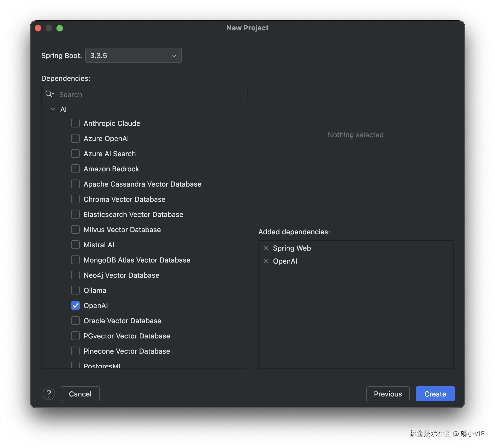Viewport: 495px width, 448px height.
Task: Select Amazon Bedrock in the list
Action: click(111, 169)
